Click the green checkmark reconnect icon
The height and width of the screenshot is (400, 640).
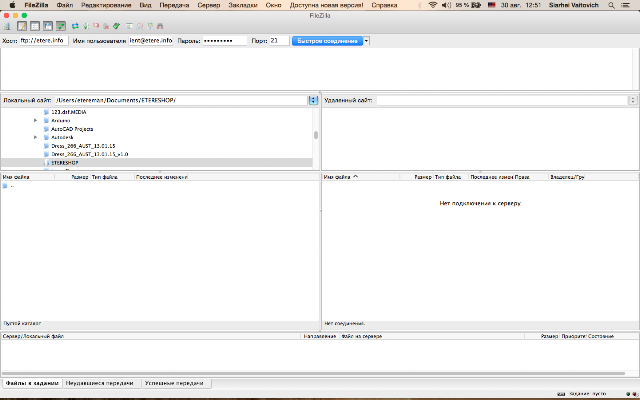pyautogui.click(x=117, y=26)
